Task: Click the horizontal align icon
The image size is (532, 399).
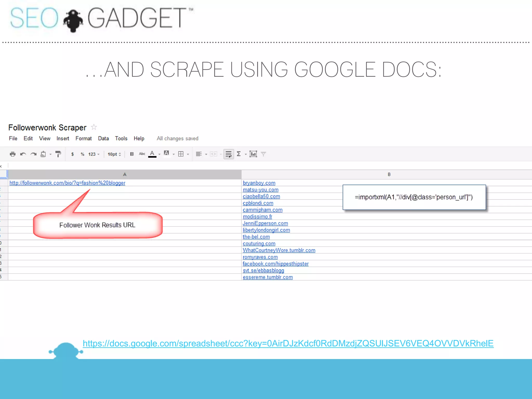Action: click(x=199, y=154)
